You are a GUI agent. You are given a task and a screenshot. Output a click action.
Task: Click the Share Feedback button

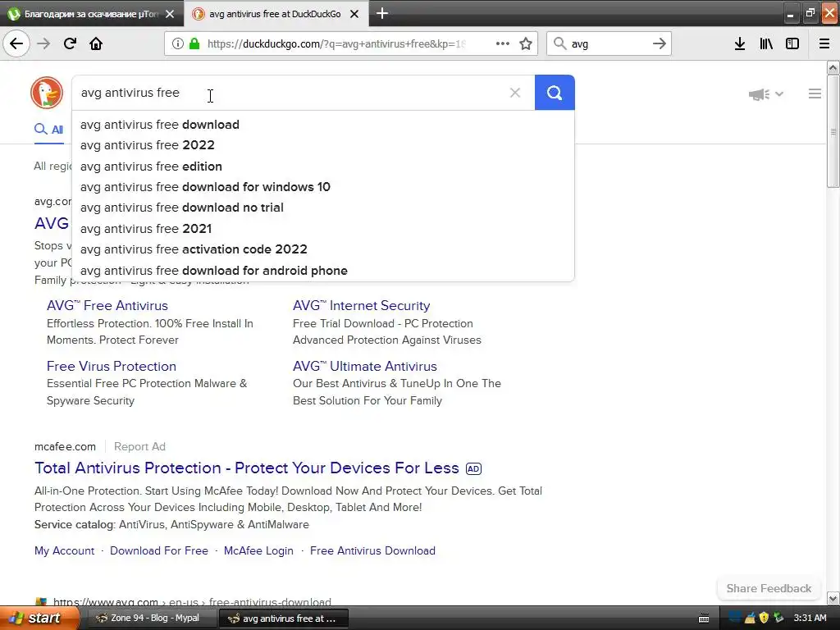point(769,588)
